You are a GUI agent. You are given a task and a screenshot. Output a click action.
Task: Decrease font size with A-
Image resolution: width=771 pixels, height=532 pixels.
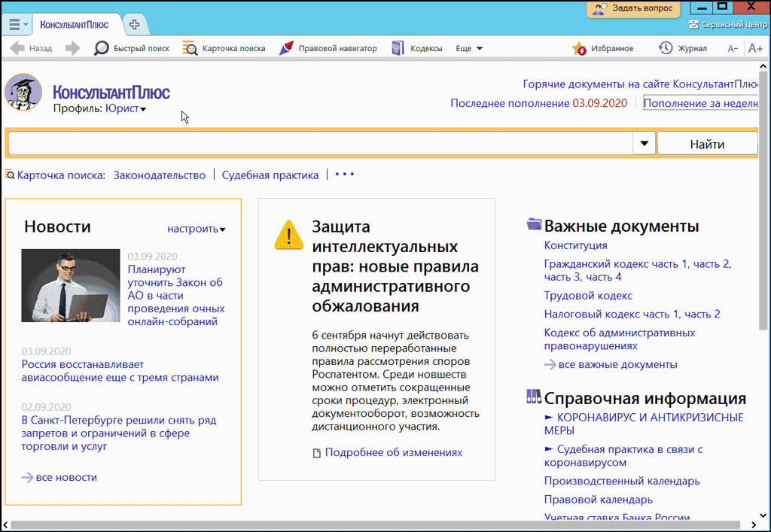[733, 48]
